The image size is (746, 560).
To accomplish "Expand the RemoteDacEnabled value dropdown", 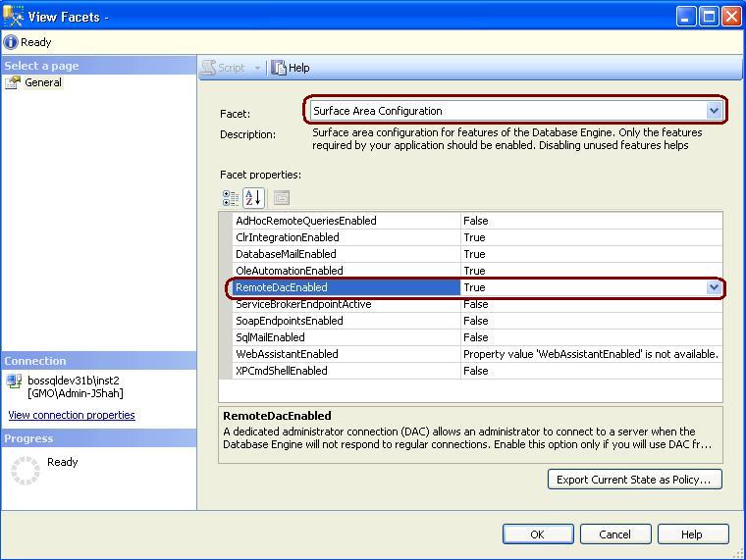I will 714,287.
